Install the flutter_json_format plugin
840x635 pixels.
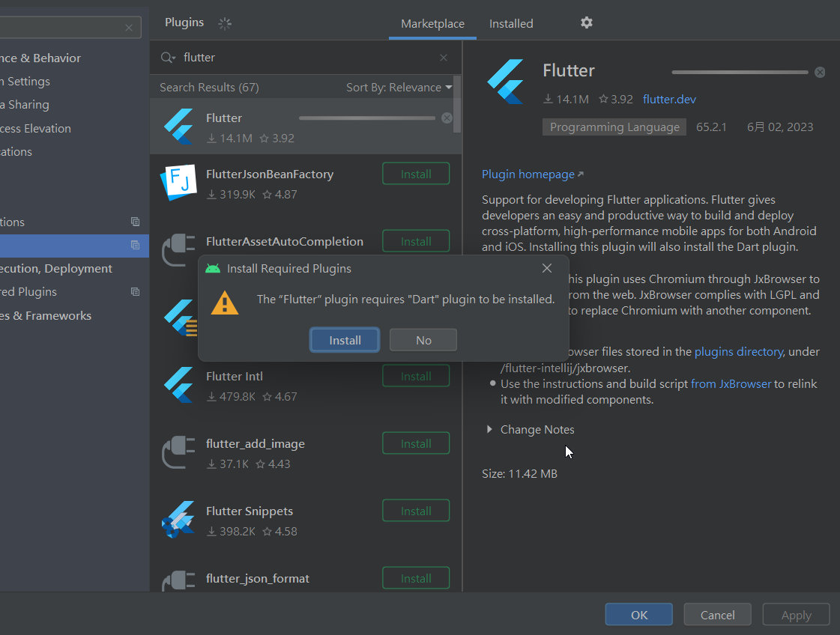pyautogui.click(x=416, y=578)
